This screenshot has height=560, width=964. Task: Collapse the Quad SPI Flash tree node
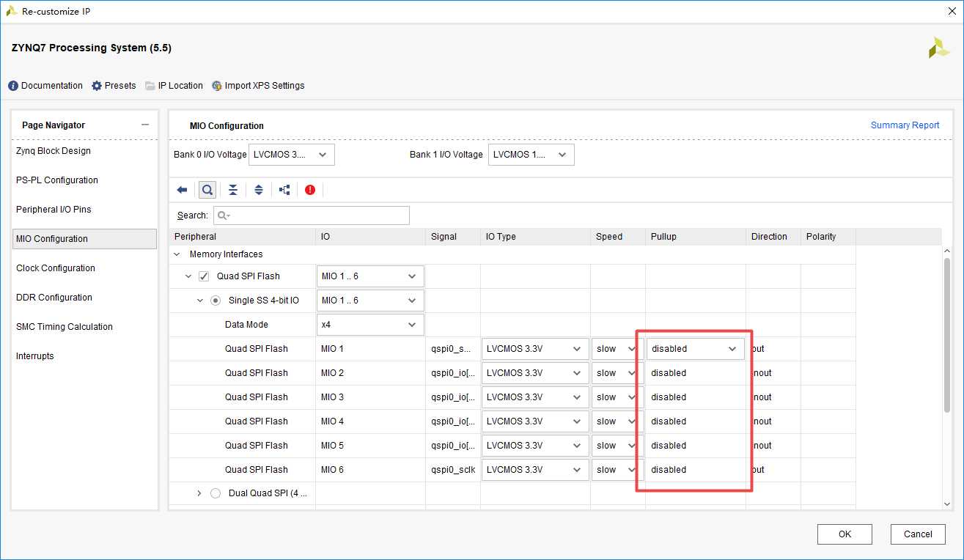click(187, 276)
